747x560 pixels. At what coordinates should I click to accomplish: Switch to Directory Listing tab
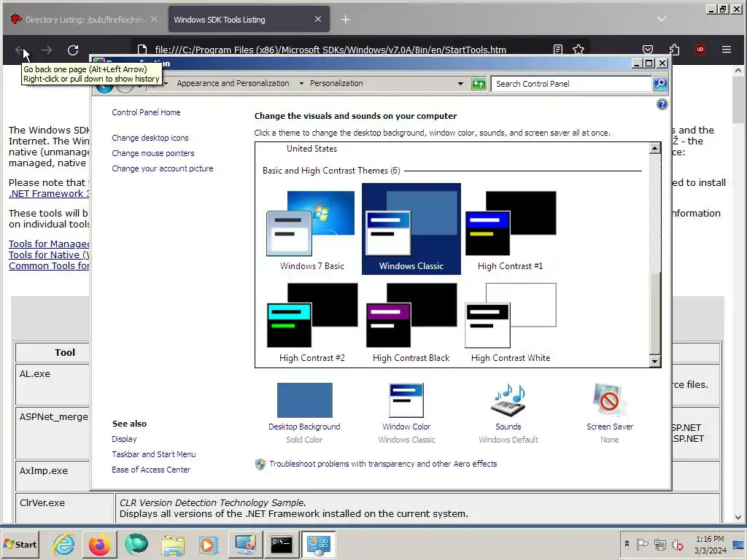click(84, 20)
